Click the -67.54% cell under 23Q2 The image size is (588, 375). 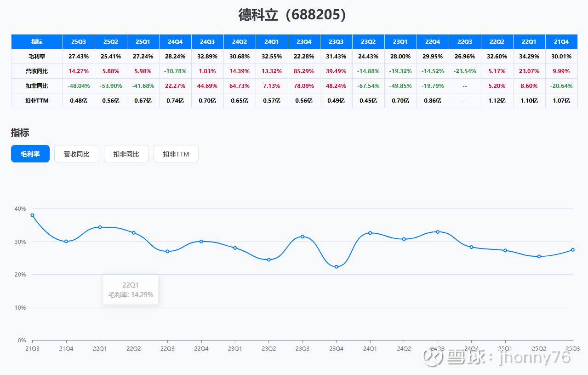[x=368, y=86]
